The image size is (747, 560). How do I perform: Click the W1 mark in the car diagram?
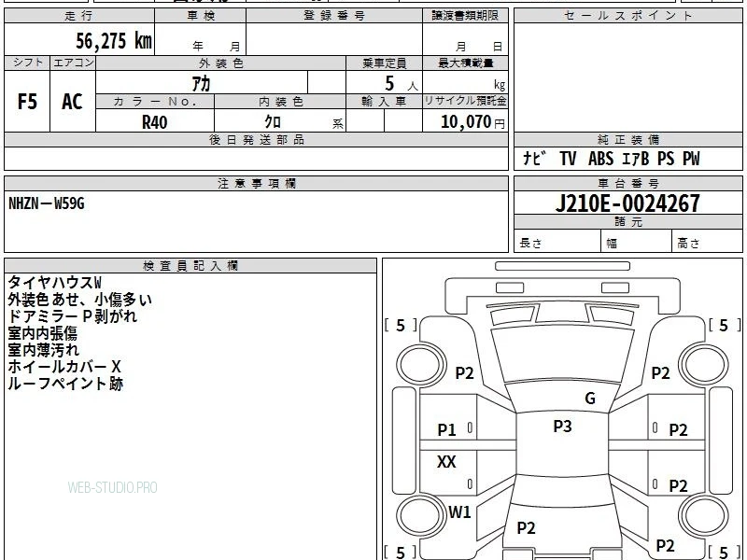point(459,511)
